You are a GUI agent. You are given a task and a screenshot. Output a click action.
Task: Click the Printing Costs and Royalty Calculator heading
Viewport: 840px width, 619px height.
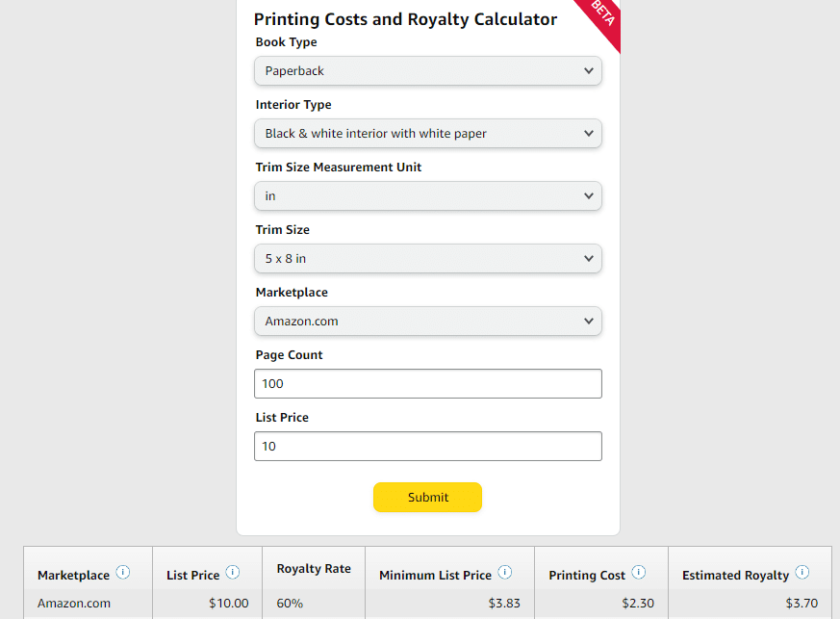tap(405, 19)
